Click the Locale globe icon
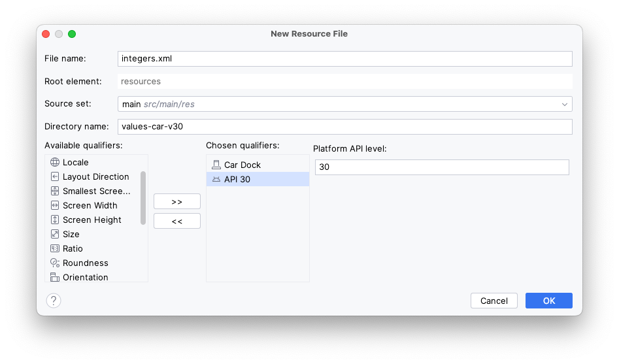 [55, 162]
